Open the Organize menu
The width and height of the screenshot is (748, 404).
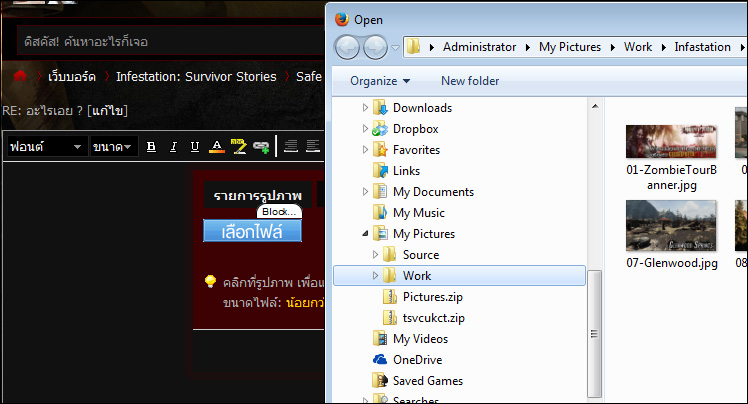[x=380, y=81]
